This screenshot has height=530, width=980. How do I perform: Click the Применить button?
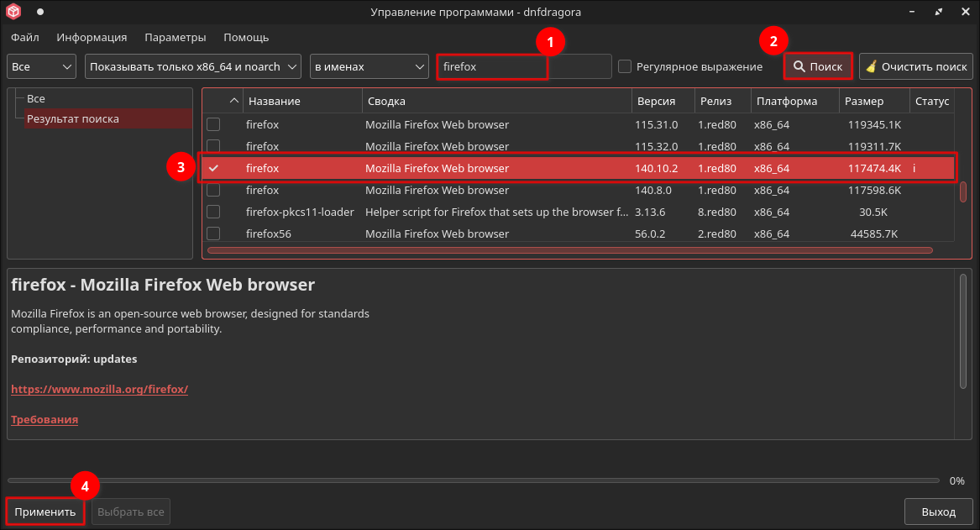coord(45,512)
